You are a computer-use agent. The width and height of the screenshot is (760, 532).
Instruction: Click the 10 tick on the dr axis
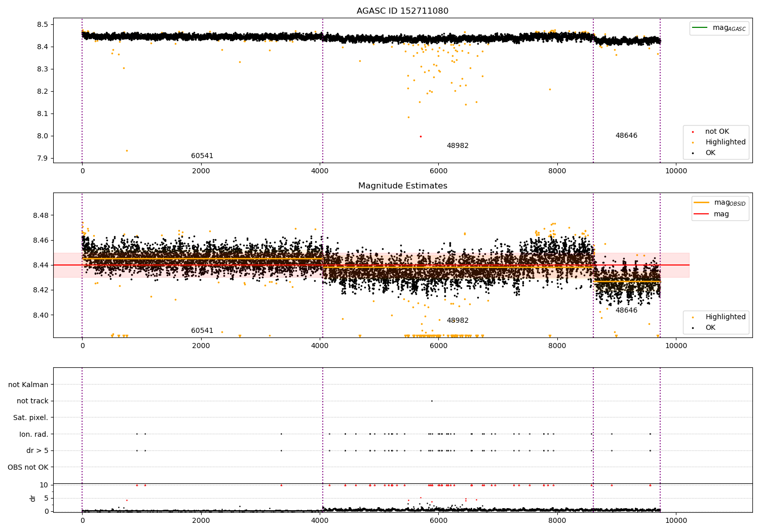pyautogui.click(x=44, y=485)
